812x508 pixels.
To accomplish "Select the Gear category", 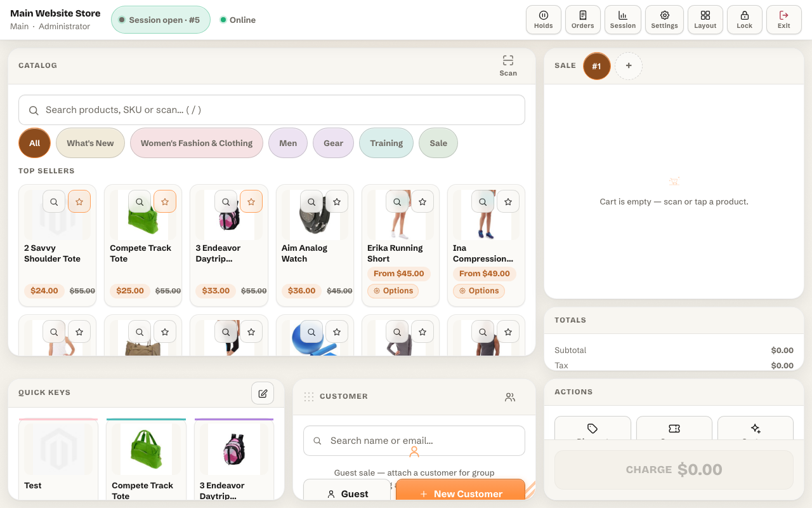I will [x=333, y=143].
